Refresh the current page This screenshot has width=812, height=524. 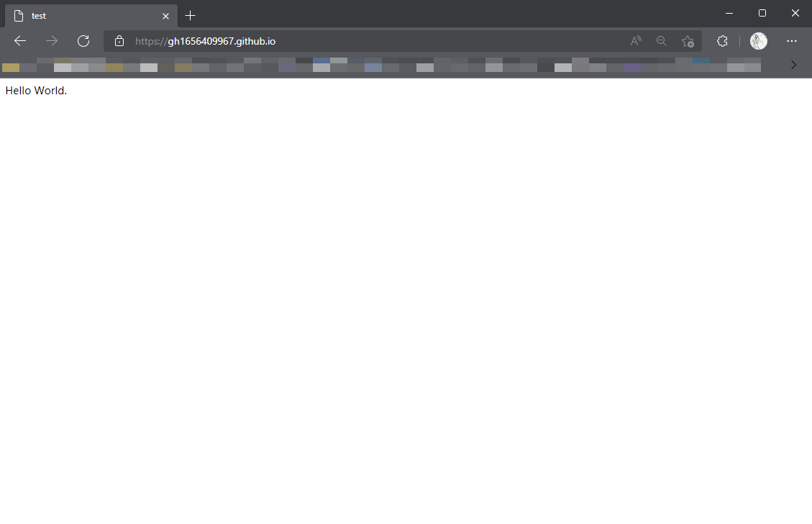(83, 41)
